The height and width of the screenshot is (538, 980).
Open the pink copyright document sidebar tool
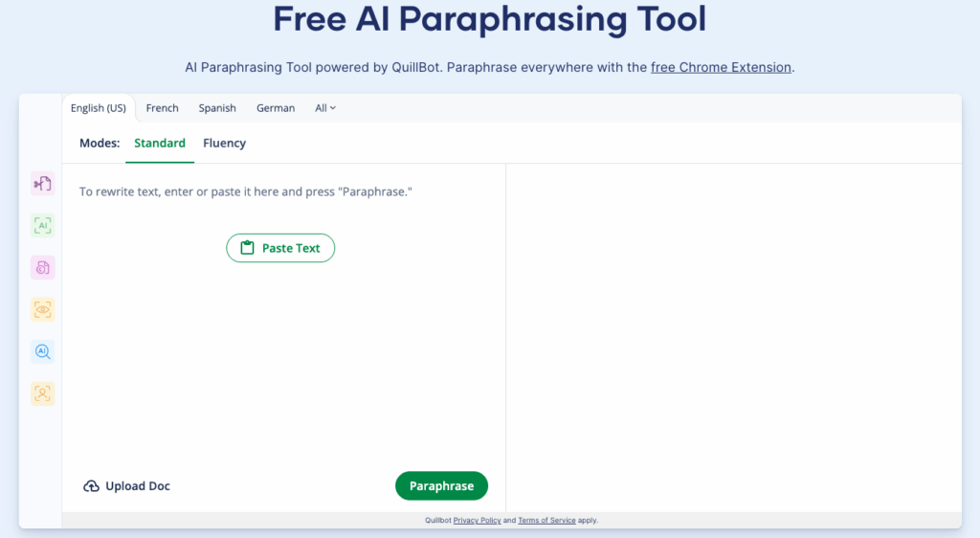pos(42,267)
